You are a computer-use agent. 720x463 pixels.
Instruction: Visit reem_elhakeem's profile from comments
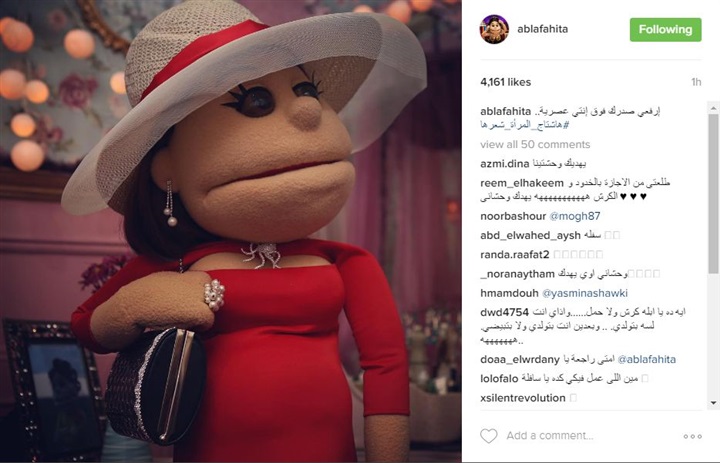tap(522, 183)
